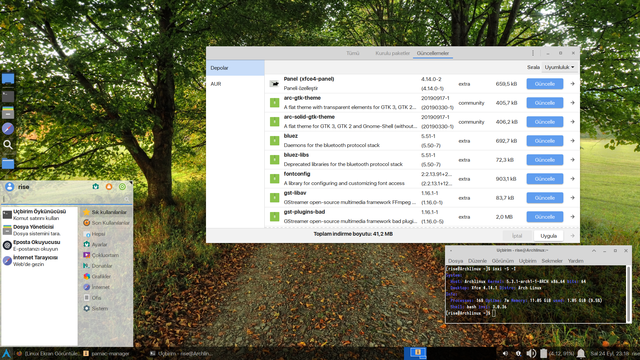Open details arrow for bluez row
The image size is (640, 360).
click(572, 141)
